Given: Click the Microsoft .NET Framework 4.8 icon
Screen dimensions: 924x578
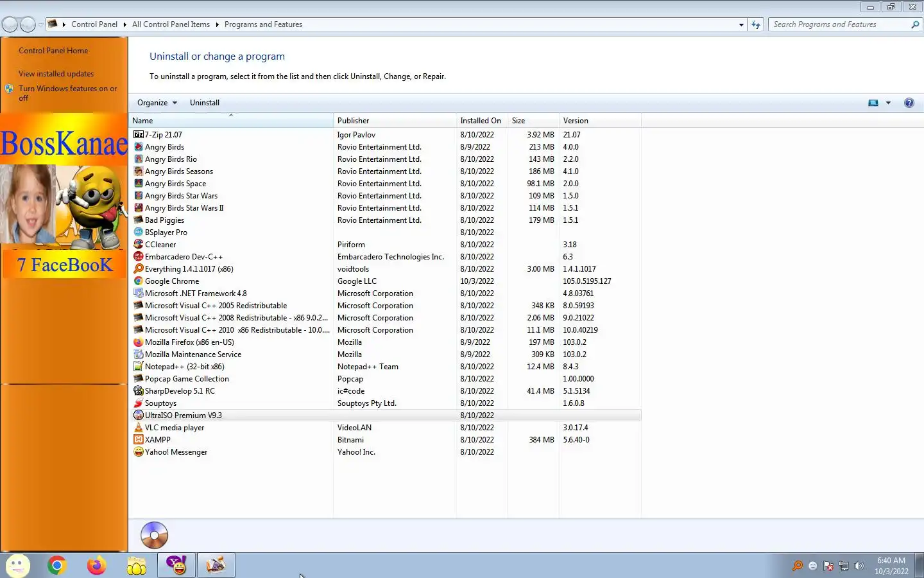Looking at the screenshot, I should click(x=138, y=293).
